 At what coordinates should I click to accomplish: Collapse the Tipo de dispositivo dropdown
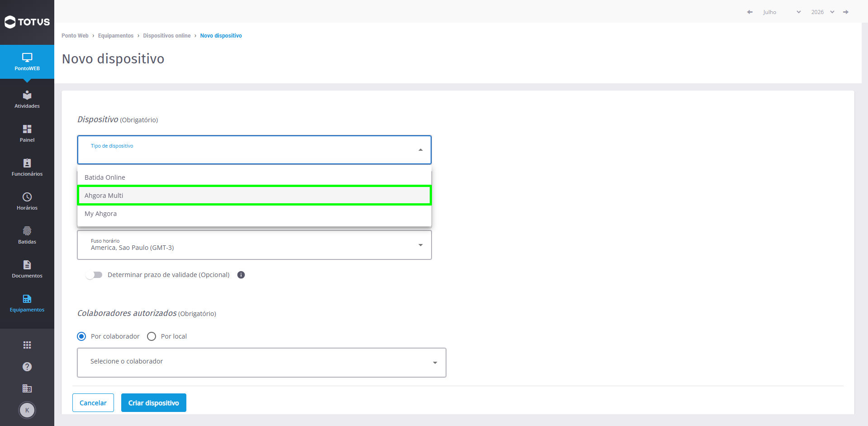pos(254,150)
